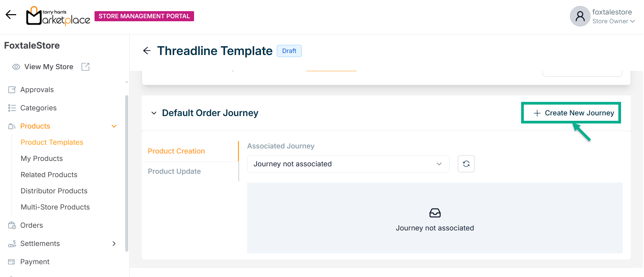Screen dimensions: 644x277
Task: Click the Orders sidebar icon
Action: 12,225
